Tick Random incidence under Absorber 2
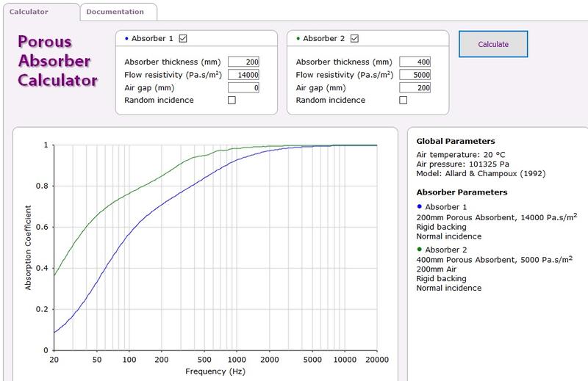The height and width of the screenshot is (381, 588). click(x=403, y=101)
